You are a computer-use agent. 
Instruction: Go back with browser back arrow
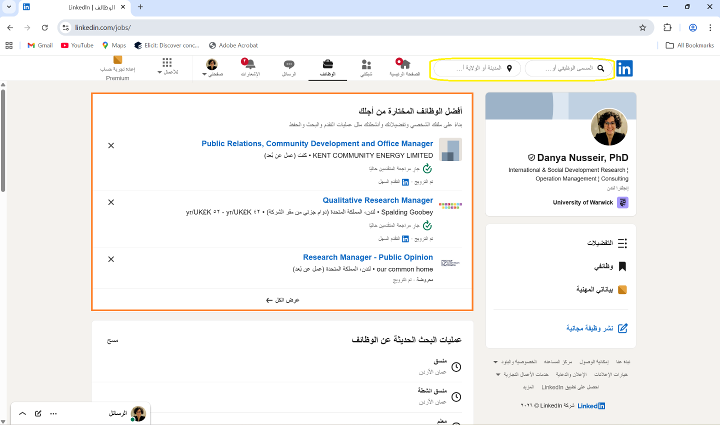(10, 28)
